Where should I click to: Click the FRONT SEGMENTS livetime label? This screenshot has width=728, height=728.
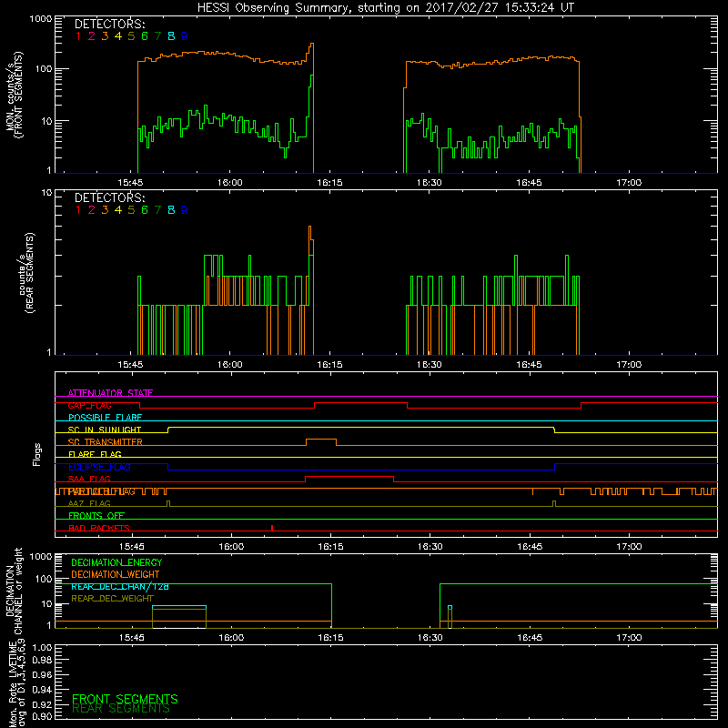(125, 699)
